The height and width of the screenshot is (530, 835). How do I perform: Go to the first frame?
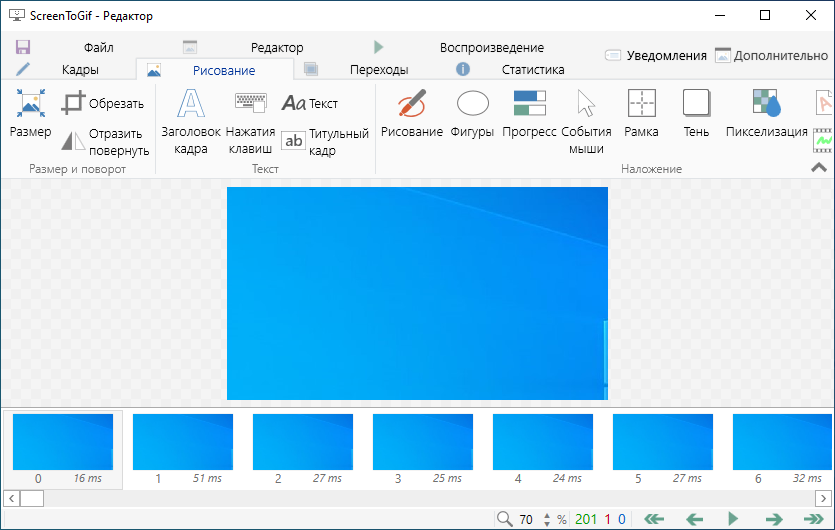654,519
